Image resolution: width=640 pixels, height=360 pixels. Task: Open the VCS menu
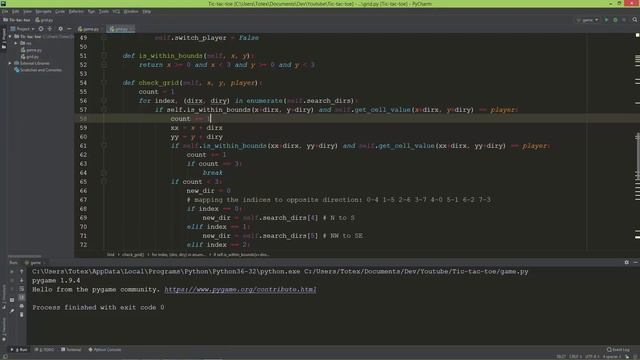tap(116, 11)
